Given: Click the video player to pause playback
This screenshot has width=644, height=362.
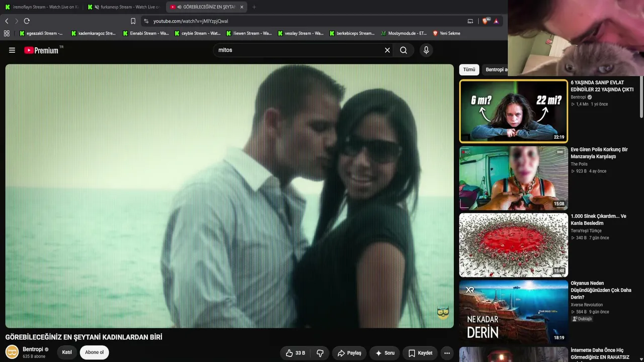Looking at the screenshot, I should pos(229,196).
